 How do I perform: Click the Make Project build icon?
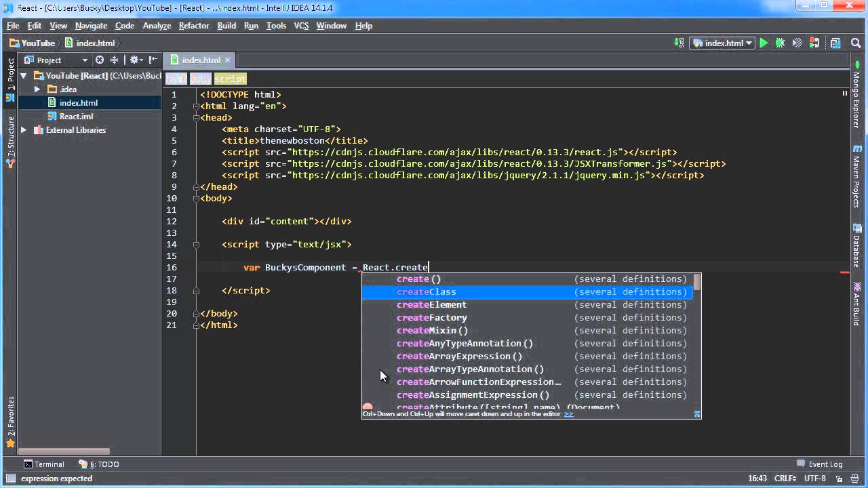679,43
